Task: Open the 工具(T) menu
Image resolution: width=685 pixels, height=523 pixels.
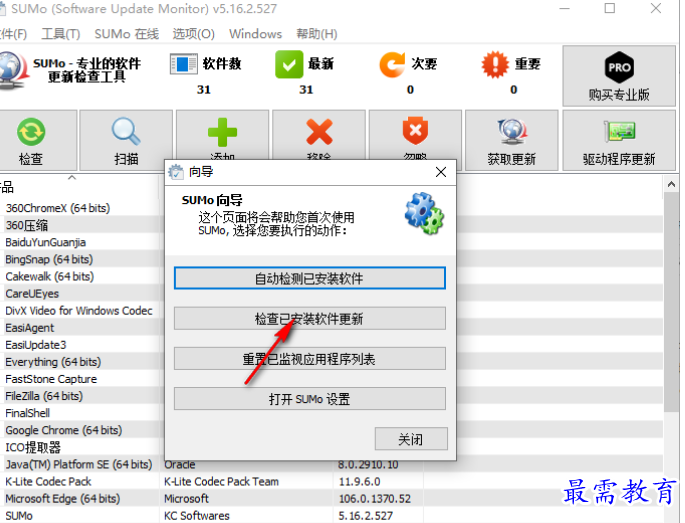Action: point(61,34)
